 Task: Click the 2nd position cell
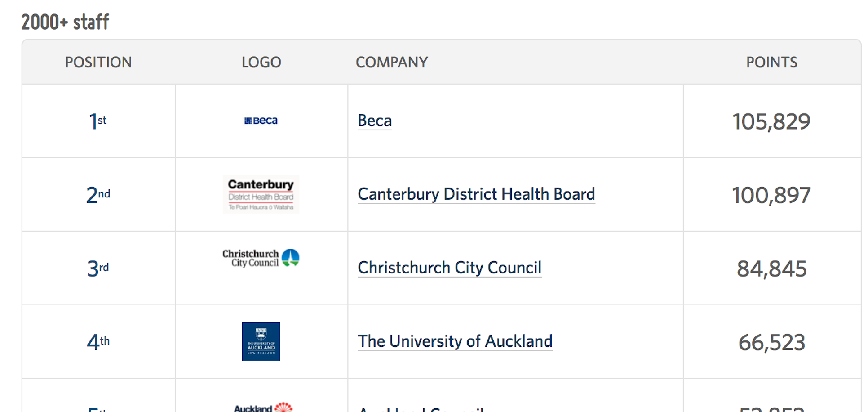[x=98, y=195]
